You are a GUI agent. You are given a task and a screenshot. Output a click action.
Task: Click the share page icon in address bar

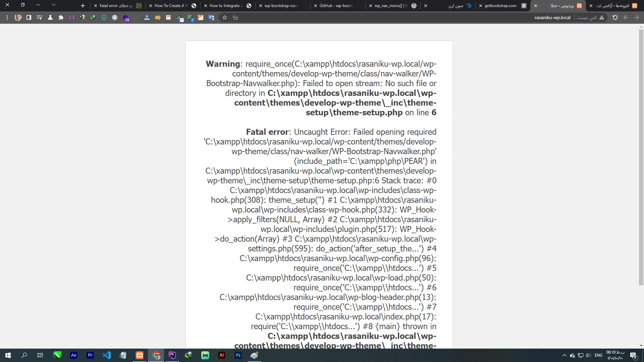tap(235, 17)
